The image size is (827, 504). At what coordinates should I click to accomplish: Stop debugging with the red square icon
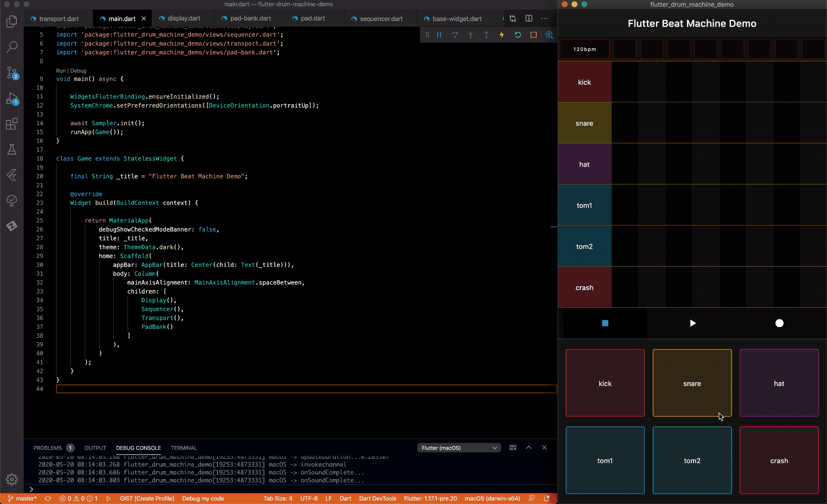(x=534, y=35)
